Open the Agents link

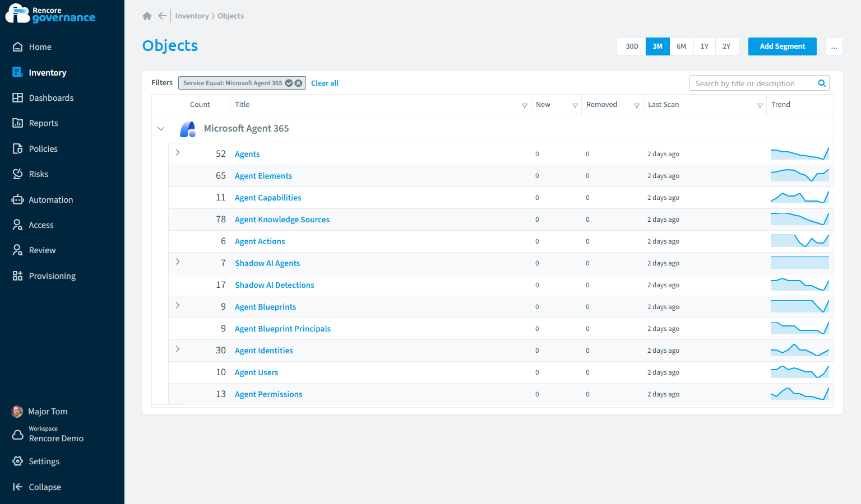pyautogui.click(x=247, y=154)
